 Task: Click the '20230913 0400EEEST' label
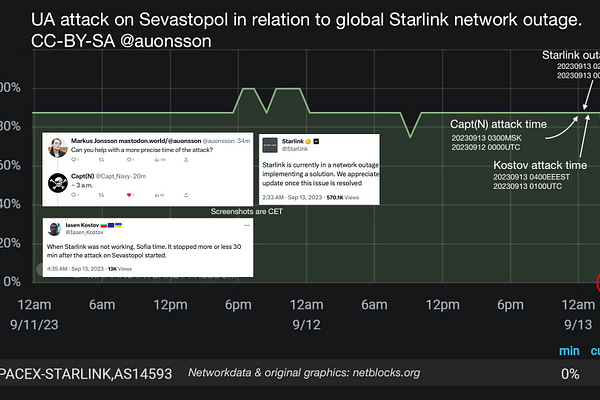532,177
